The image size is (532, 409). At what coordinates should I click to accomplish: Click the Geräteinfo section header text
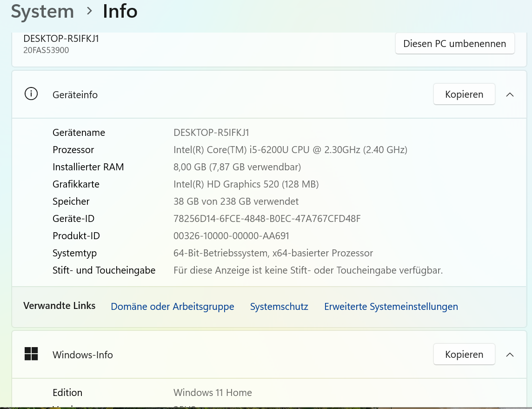[75, 95]
